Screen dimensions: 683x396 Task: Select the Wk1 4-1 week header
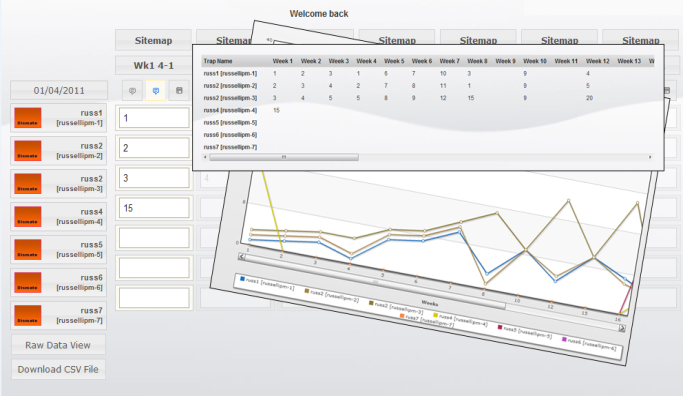pyautogui.click(x=153, y=65)
